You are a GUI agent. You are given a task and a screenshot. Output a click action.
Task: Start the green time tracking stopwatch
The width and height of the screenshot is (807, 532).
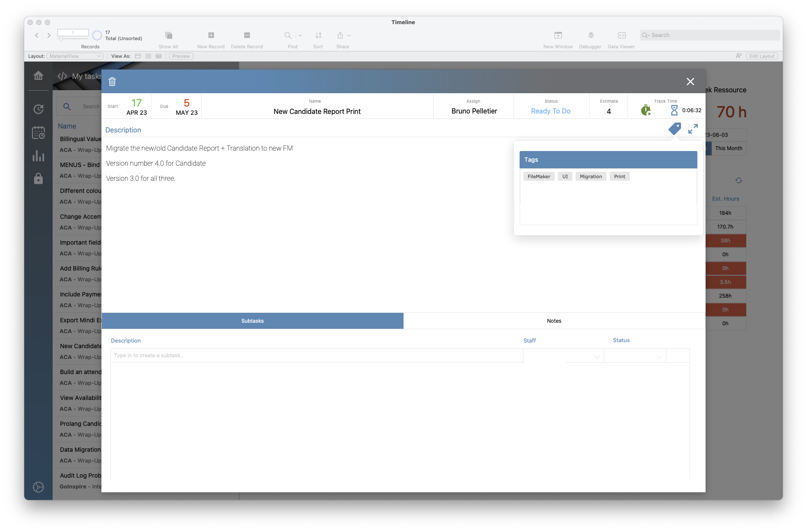pyautogui.click(x=646, y=110)
